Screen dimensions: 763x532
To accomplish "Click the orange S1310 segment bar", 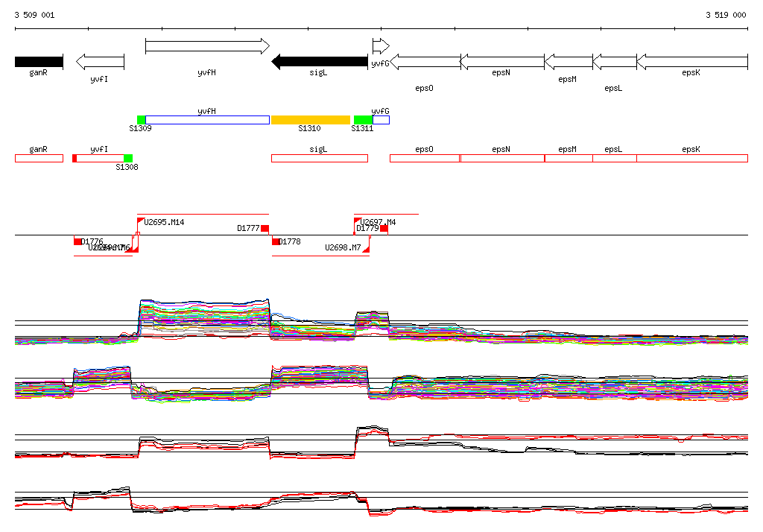I will [311, 120].
